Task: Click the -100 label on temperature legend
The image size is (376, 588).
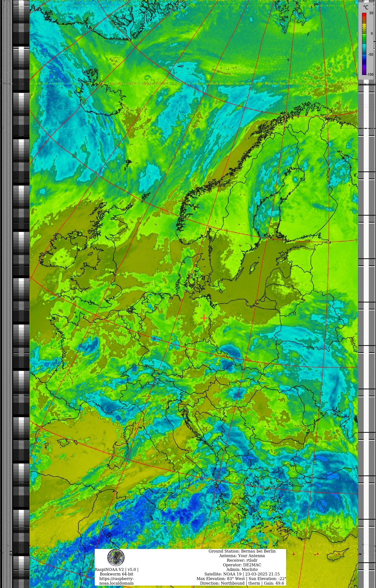Action: [370, 75]
